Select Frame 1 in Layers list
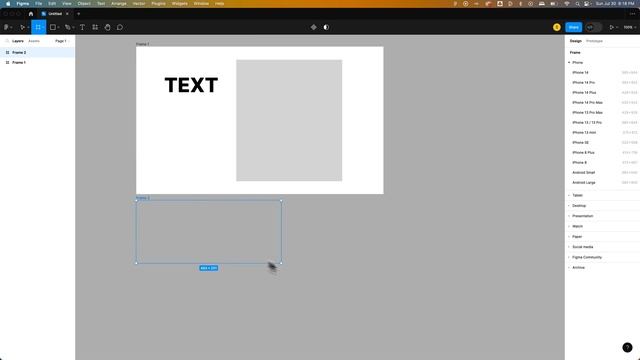640x360 pixels. [38, 62]
